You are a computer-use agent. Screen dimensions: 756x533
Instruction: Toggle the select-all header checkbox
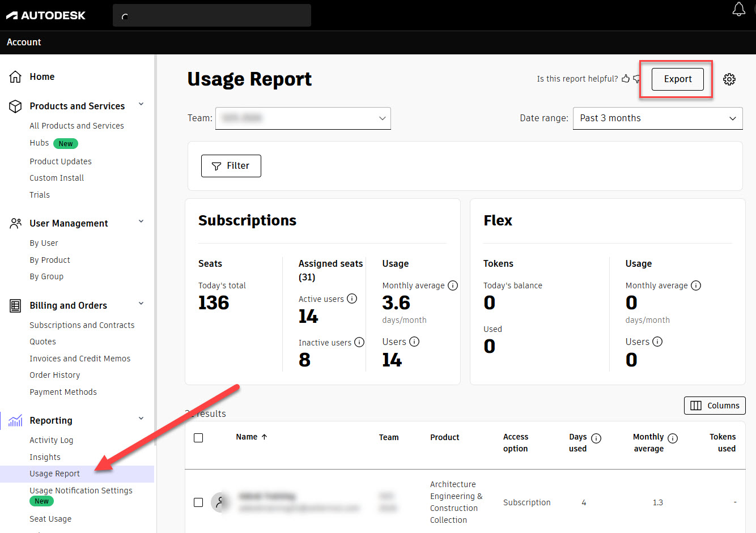pyautogui.click(x=198, y=438)
